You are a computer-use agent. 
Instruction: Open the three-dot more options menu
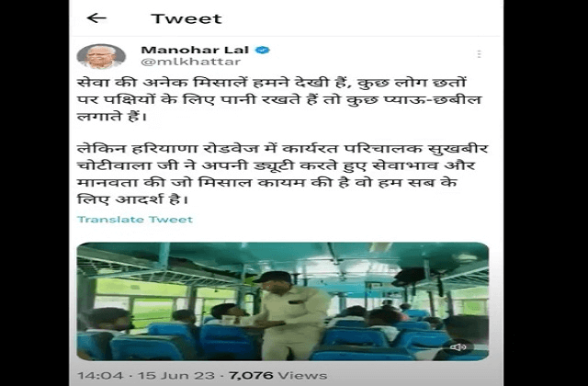point(479,54)
